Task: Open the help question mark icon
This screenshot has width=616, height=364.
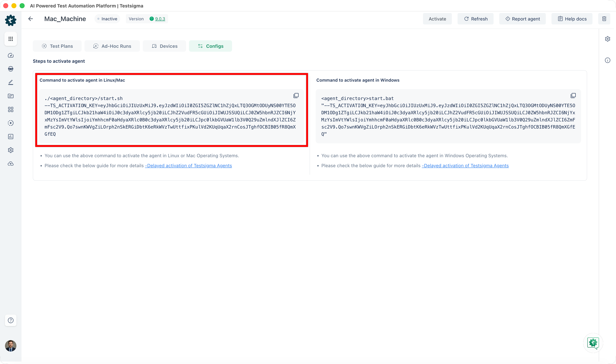Action: pyautogui.click(x=11, y=320)
